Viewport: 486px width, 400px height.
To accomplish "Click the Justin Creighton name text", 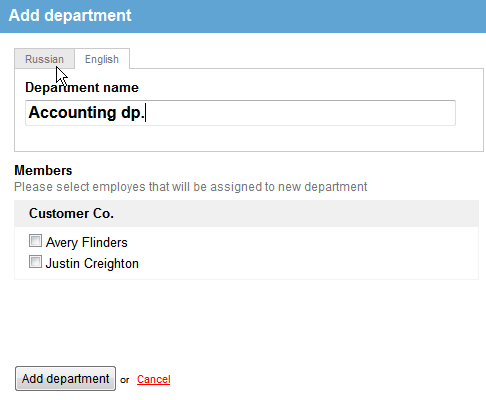I will (92, 263).
